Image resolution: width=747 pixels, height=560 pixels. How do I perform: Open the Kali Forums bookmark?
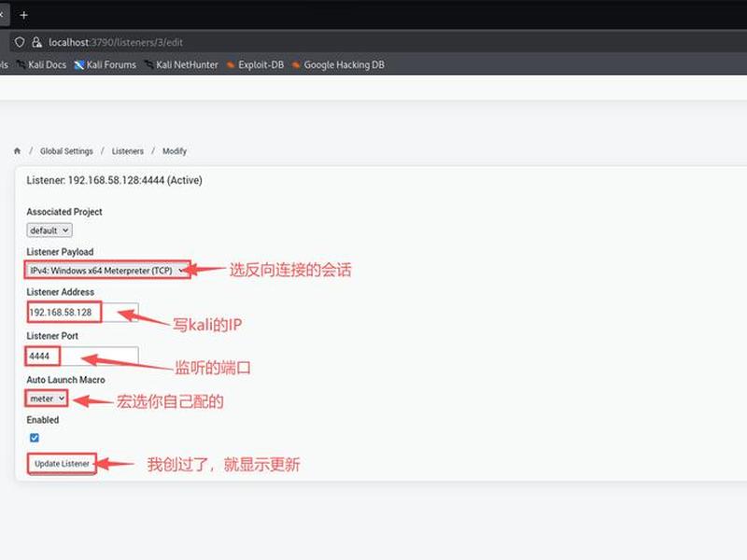(x=106, y=64)
